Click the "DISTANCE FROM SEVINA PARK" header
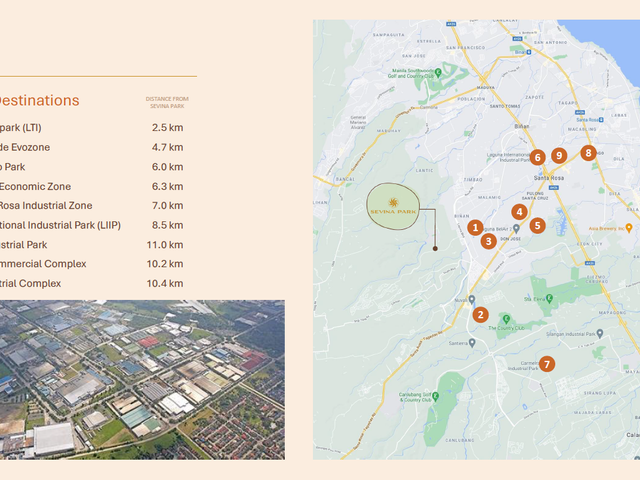 pyautogui.click(x=167, y=102)
